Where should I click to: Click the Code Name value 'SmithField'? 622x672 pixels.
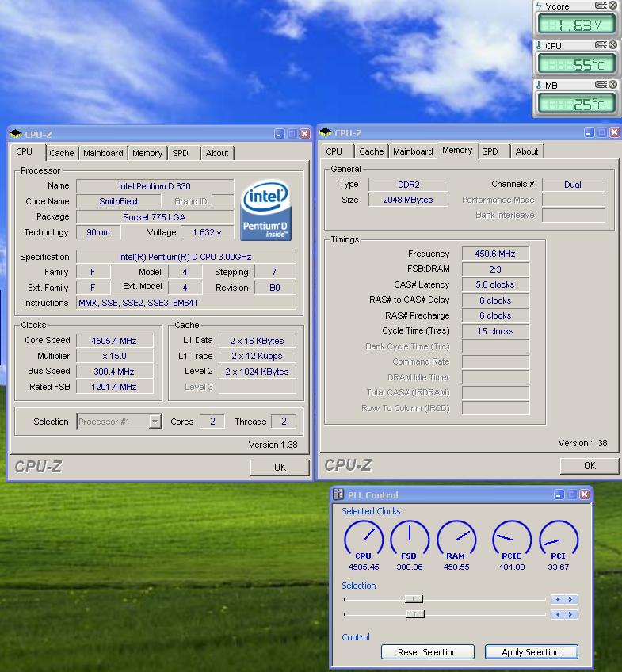(x=118, y=201)
